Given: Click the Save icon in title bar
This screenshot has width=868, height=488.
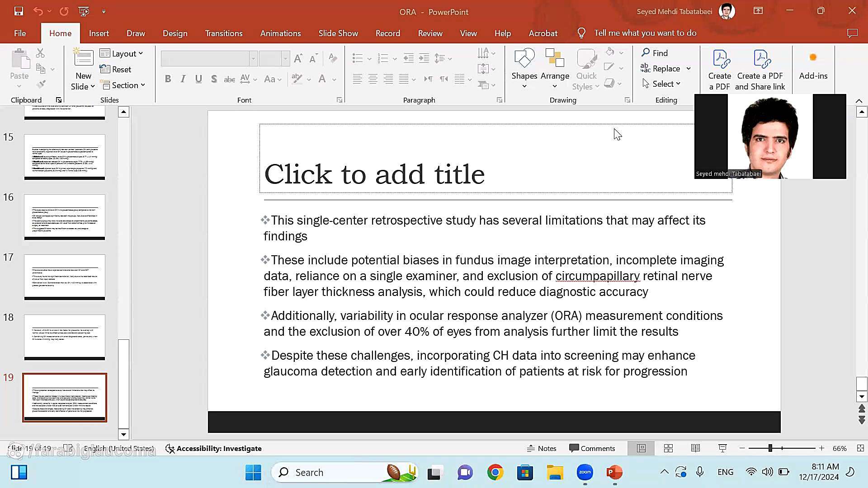Looking at the screenshot, I should pyautogui.click(x=19, y=11).
